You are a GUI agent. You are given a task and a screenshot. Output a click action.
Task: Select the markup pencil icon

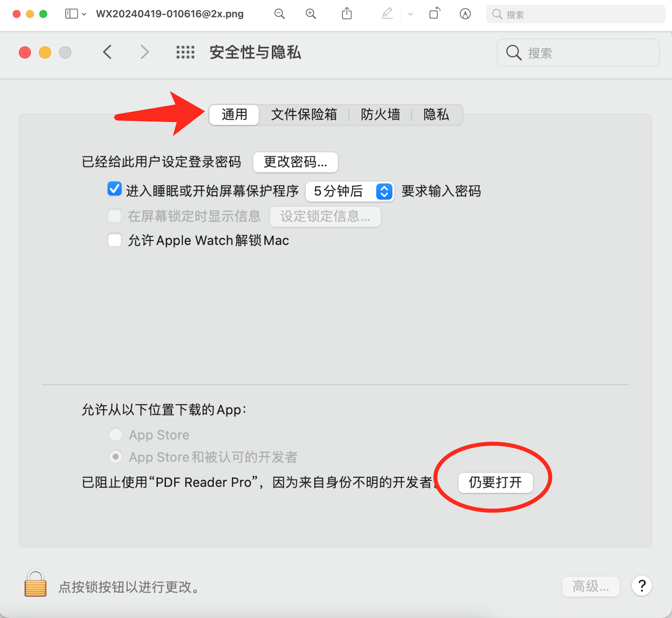coord(387,14)
